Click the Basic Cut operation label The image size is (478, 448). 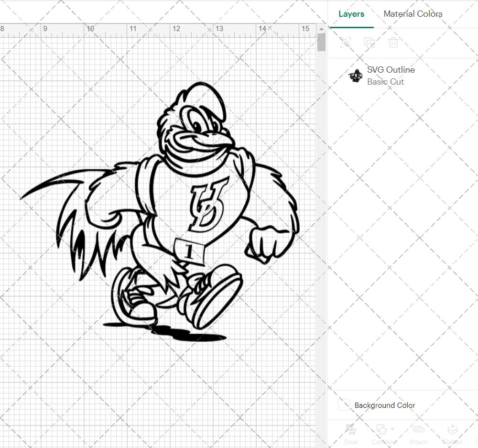click(385, 82)
